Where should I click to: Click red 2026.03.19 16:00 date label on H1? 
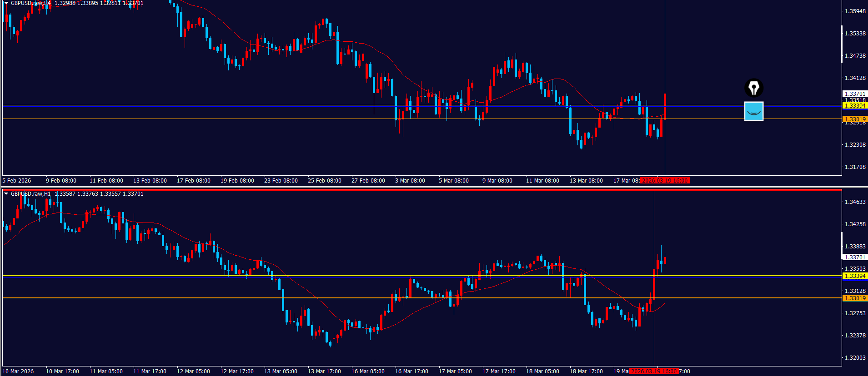tap(654, 371)
